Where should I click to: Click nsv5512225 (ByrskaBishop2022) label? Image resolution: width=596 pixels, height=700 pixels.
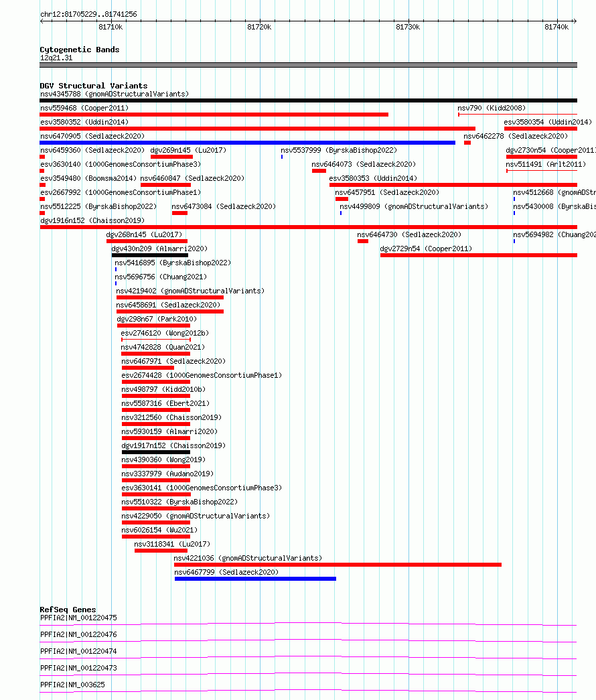click(x=98, y=207)
